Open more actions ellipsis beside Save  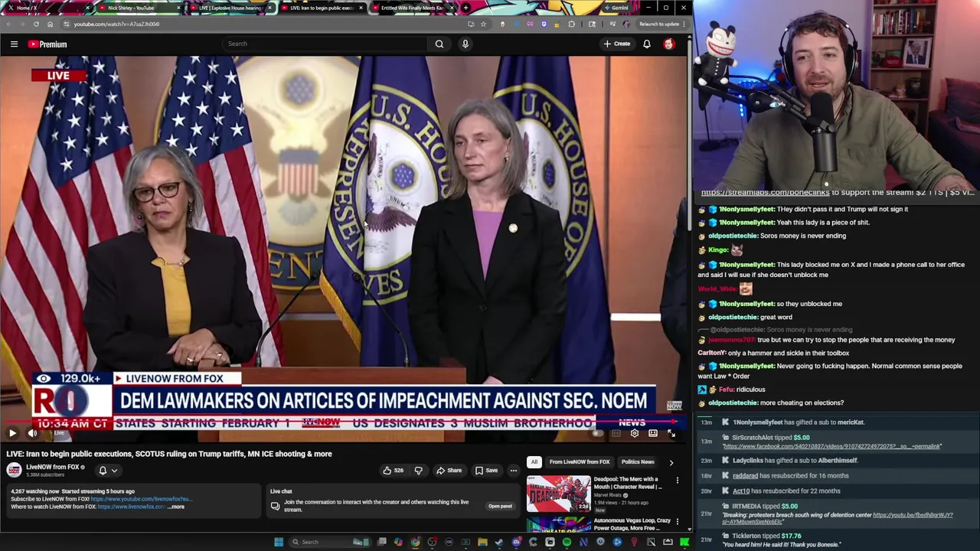click(514, 471)
